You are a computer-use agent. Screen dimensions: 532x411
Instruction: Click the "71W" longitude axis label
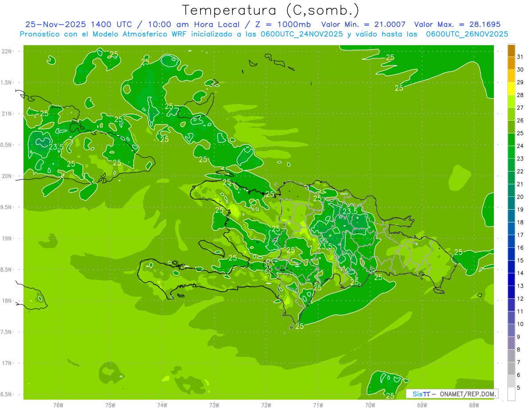tap(318, 405)
